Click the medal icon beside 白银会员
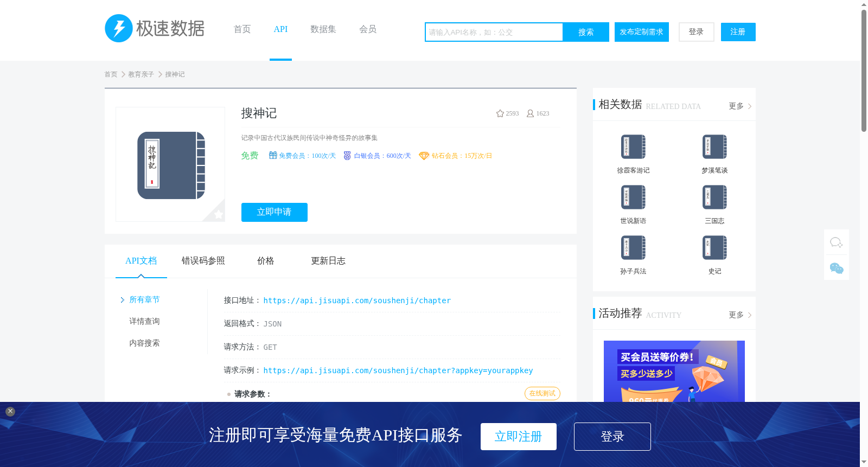 pos(347,156)
